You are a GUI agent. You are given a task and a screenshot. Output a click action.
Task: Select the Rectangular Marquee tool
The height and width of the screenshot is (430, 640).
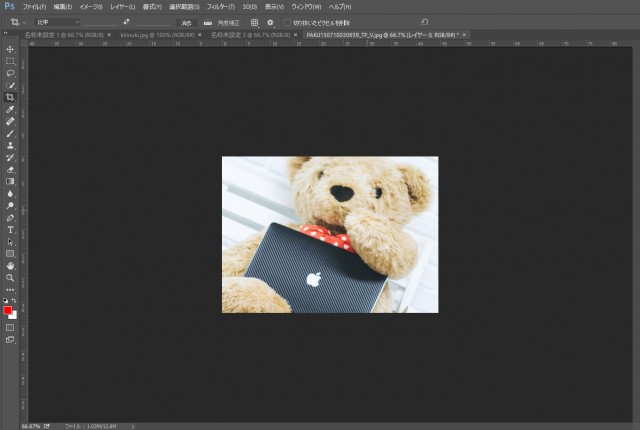click(10, 61)
